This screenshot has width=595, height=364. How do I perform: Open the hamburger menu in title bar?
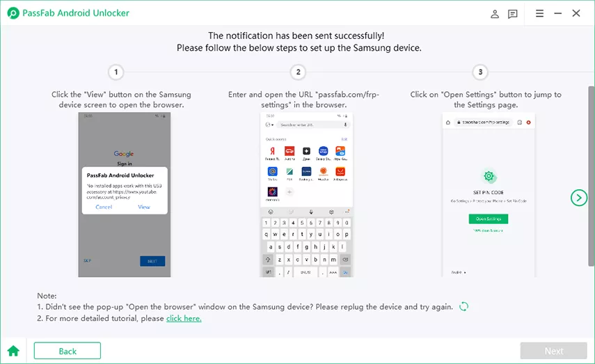tap(539, 13)
